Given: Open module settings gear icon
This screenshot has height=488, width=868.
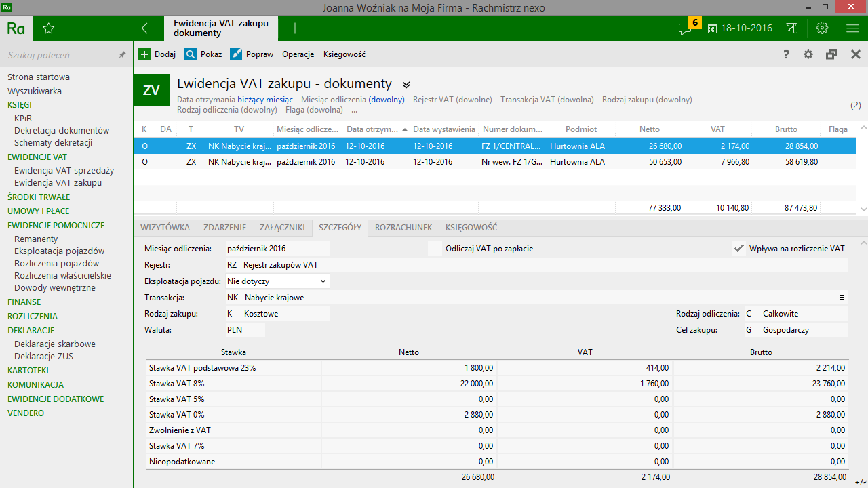Looking at the screenshot, I should [x=808, y=54].
